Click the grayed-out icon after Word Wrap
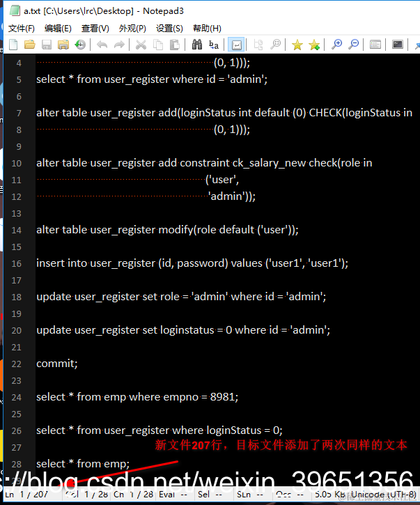This screenshot has height=505, width=420. [258, 45]
